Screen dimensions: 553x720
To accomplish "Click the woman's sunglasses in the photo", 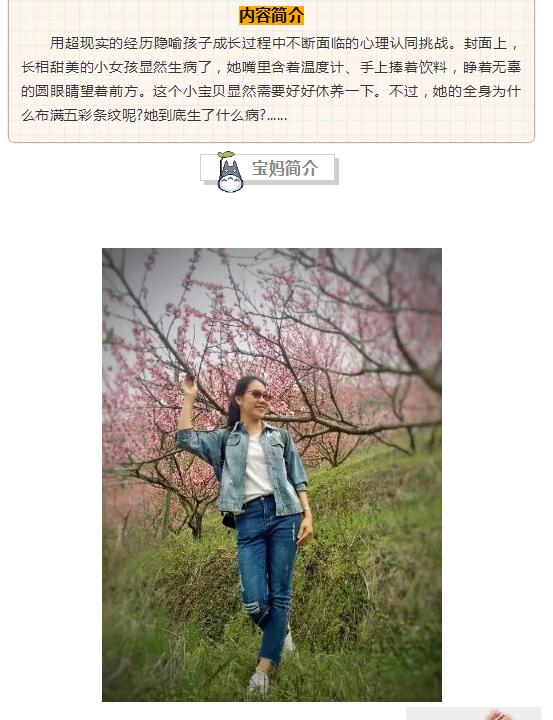I will [259, 394].
